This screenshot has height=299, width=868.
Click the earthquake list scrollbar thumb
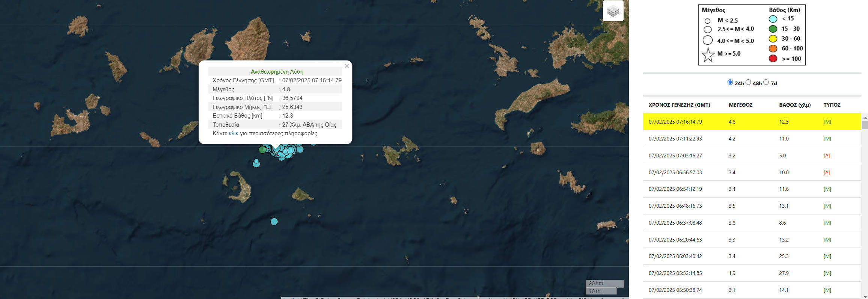click(x=865, y=125)
